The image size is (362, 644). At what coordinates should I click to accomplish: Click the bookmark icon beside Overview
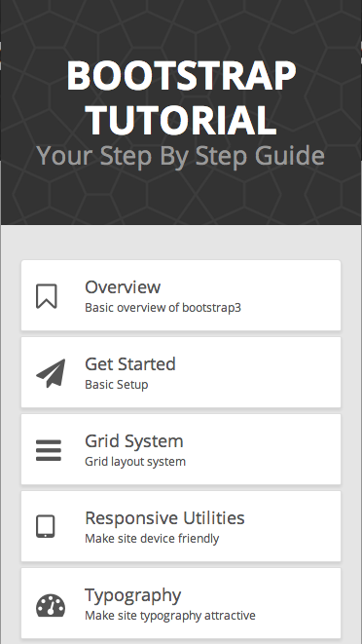click(47, 296)
